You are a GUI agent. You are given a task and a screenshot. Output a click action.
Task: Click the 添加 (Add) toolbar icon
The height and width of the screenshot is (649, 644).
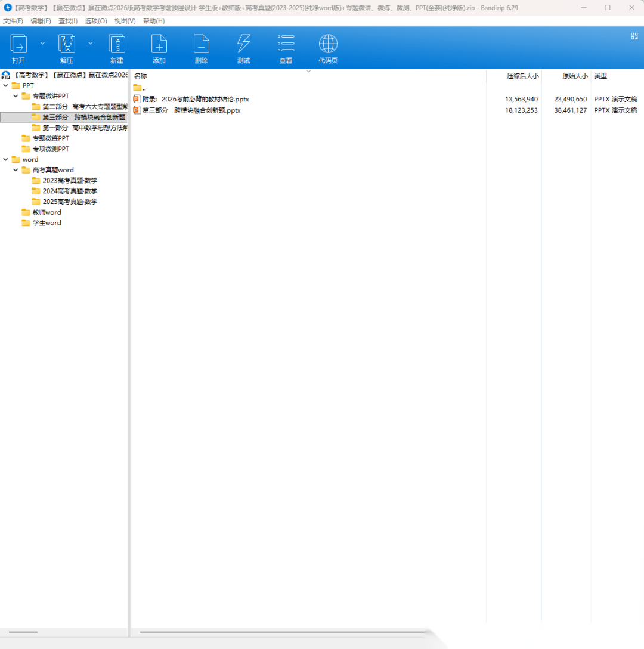159,45
